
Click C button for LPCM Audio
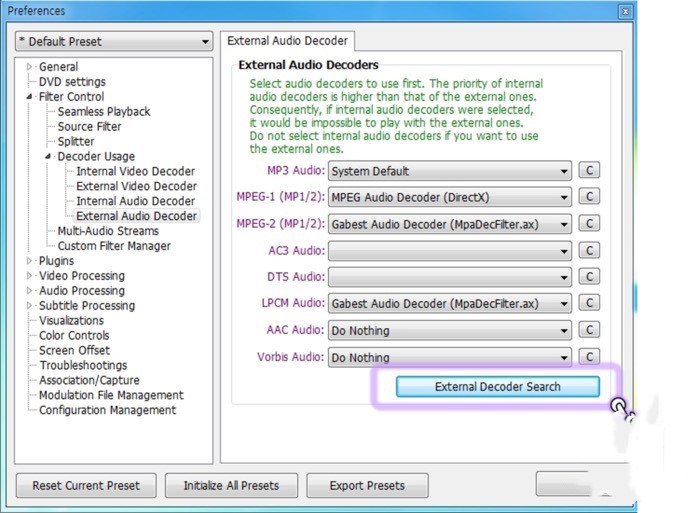[589, 303]
